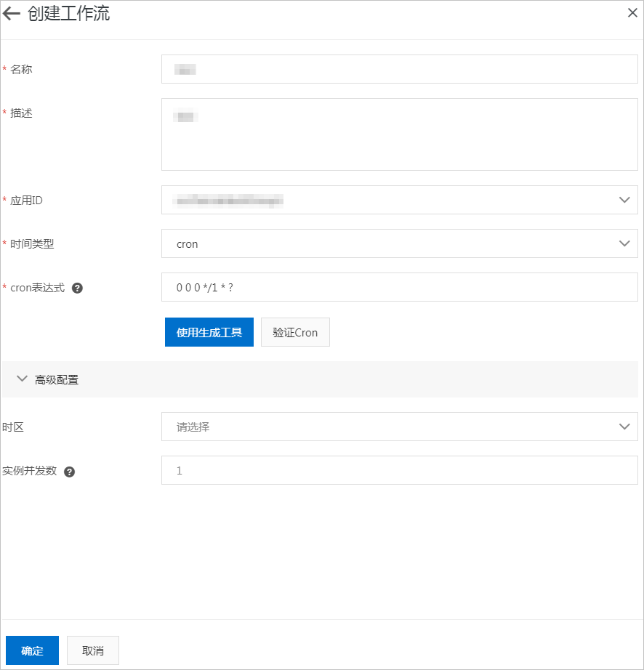
Task: Focus the 描述 text area
Action: (400, 134)
